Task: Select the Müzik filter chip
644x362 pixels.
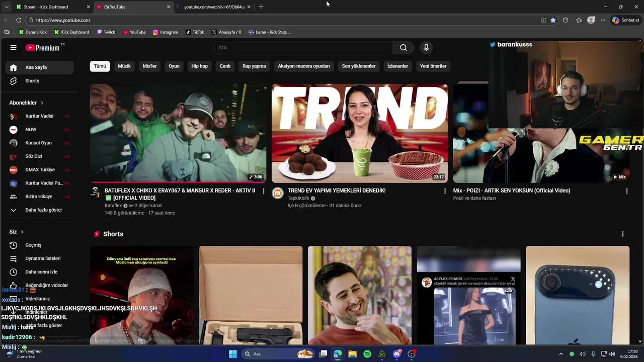Action: tap(124, 66)
